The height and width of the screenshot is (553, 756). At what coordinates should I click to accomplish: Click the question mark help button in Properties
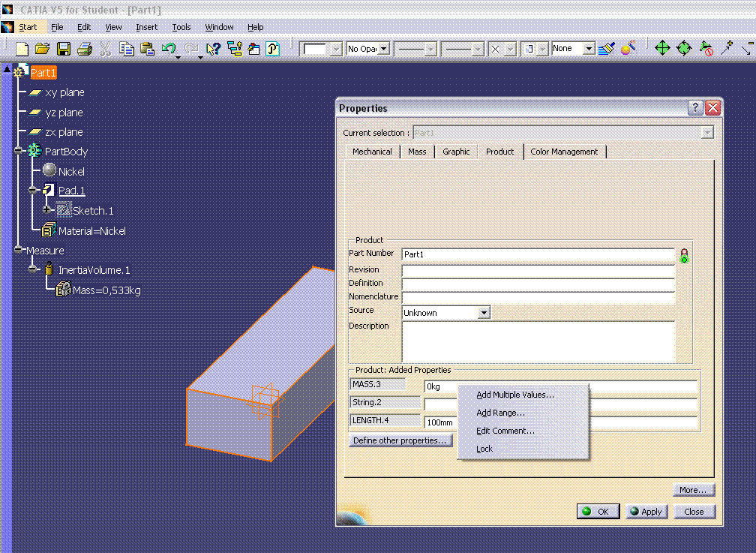click(694, 107)
